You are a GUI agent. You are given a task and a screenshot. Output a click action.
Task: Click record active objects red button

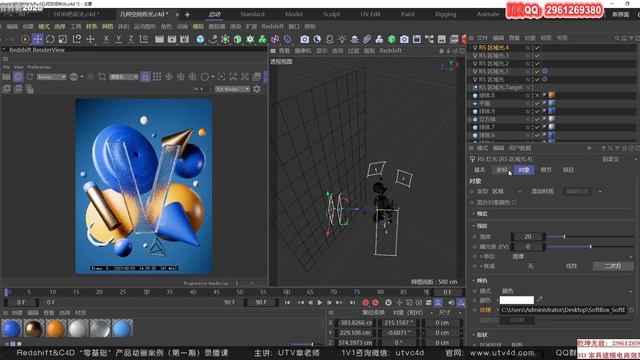[365, 302]
